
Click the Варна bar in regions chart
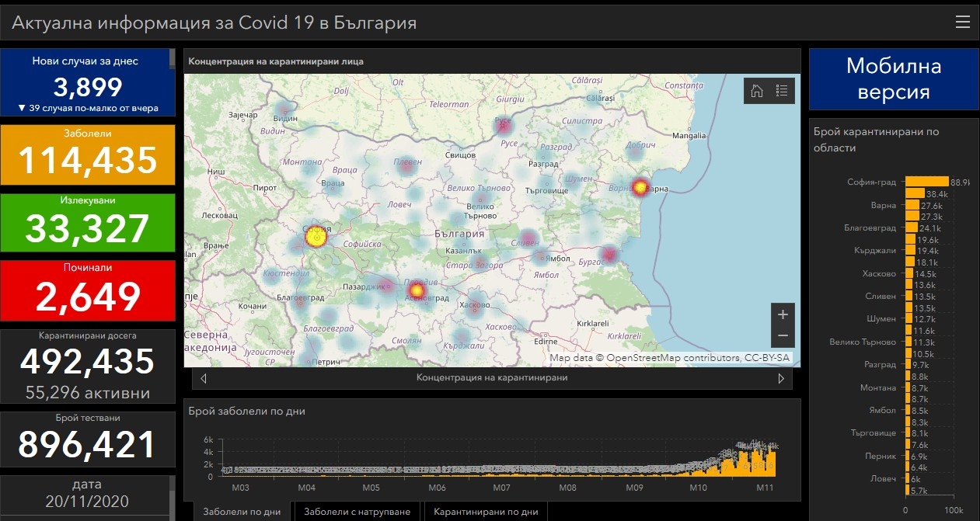[x=913, y=205]
